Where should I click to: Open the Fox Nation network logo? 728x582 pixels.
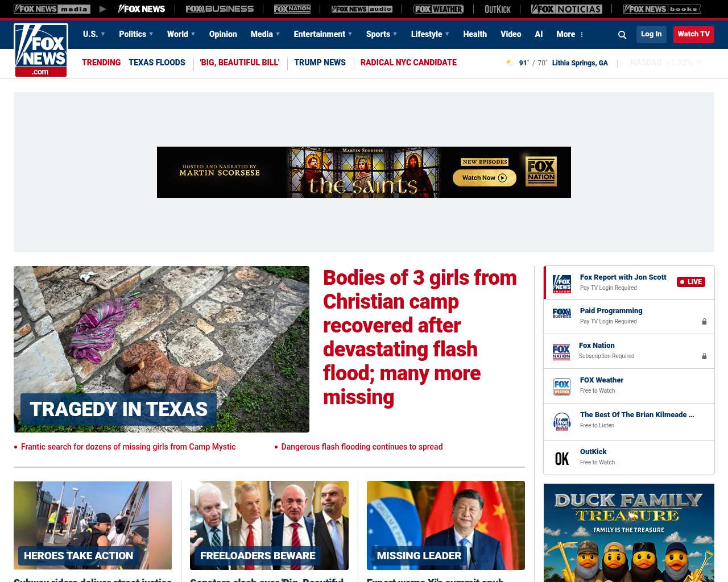pos(292,9)
